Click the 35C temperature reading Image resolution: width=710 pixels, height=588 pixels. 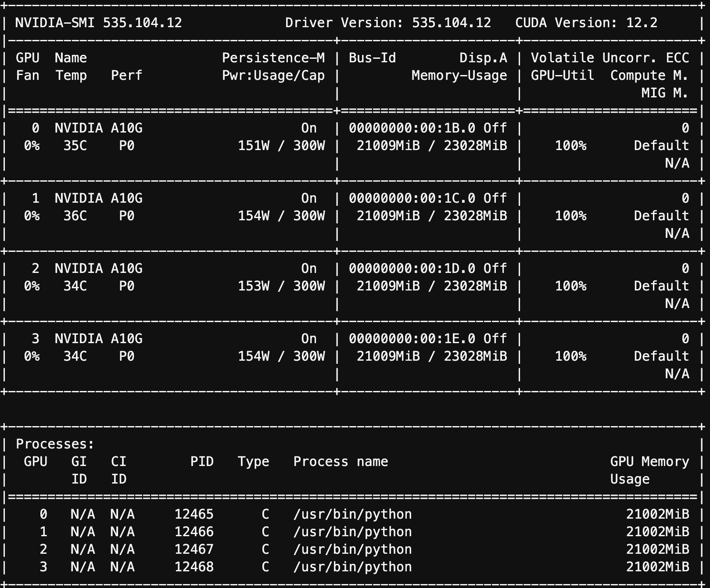tap(75, 146)
